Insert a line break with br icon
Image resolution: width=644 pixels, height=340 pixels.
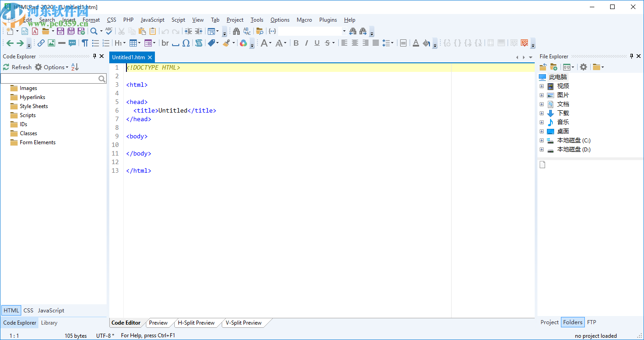(165, 43)
